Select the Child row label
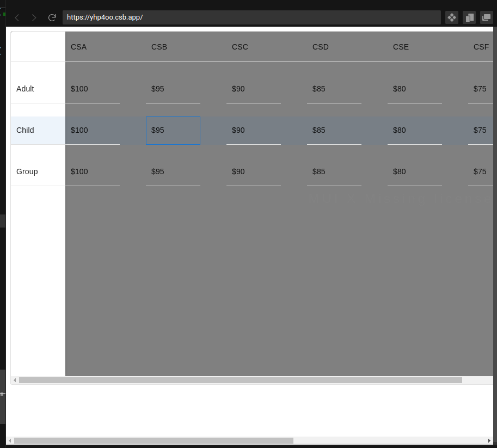 coord(25,130)
